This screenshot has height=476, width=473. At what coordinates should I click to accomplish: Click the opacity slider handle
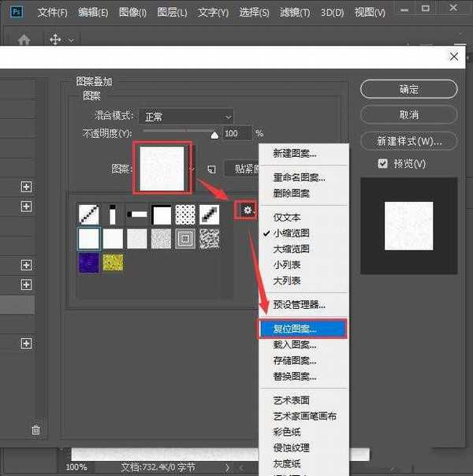point(214,135)
